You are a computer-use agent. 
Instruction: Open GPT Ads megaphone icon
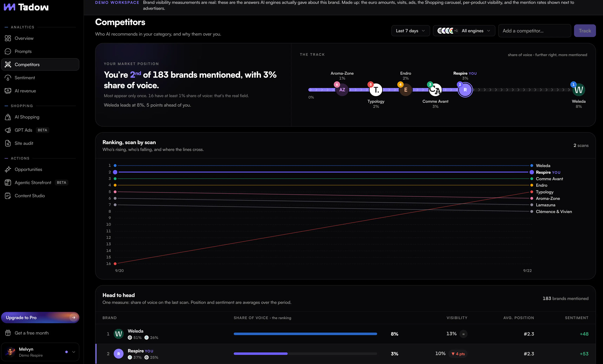coord(8,130)
